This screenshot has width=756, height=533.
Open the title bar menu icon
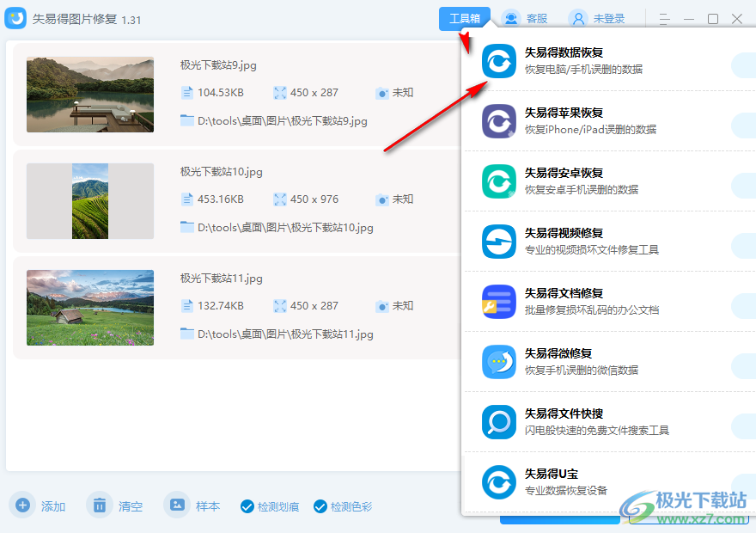click(x=664, y=19)
